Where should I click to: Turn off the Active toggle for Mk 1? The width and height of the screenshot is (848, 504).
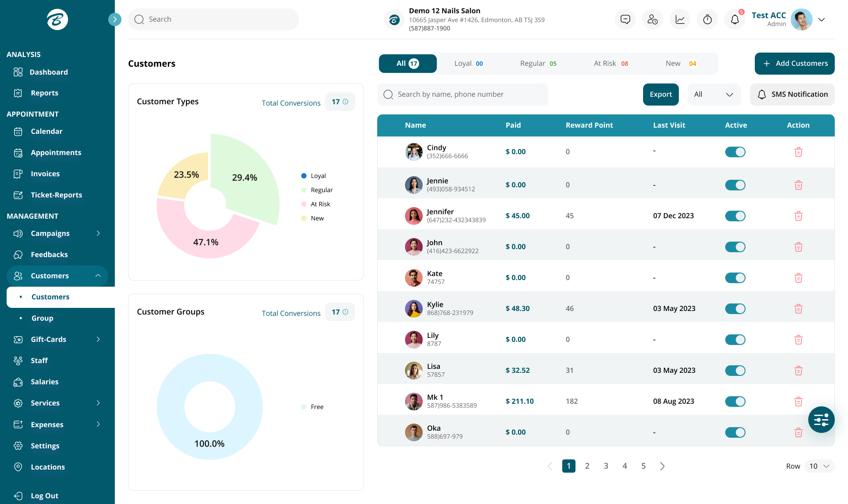735,402
